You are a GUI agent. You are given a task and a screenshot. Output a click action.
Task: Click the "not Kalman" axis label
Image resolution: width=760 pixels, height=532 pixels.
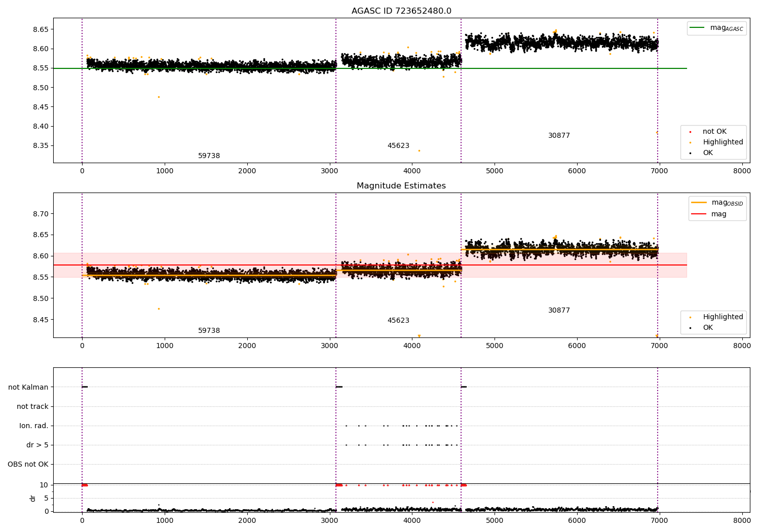tap(28, 387)
